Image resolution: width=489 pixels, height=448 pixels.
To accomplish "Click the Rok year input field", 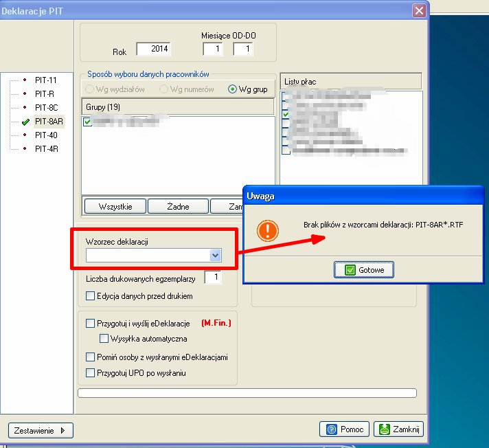I will 152,49.
